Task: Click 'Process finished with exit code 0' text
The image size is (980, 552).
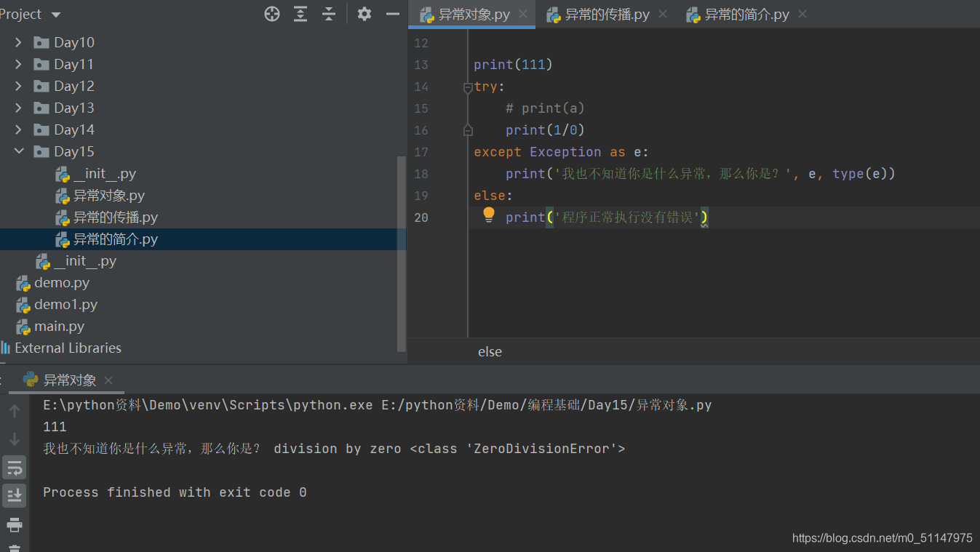Action: click(x=175, y=492)
